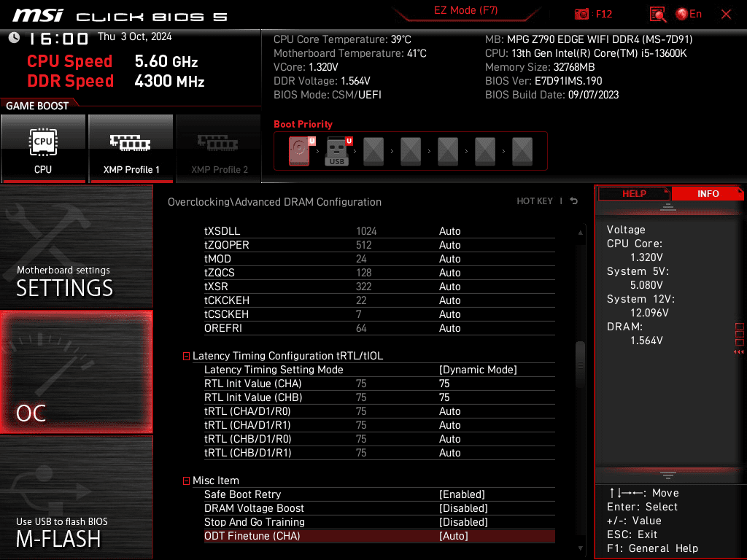Collapse the Misc Item group
The height and width of the screenshot is (560, 747).
[x=186, y=481]
